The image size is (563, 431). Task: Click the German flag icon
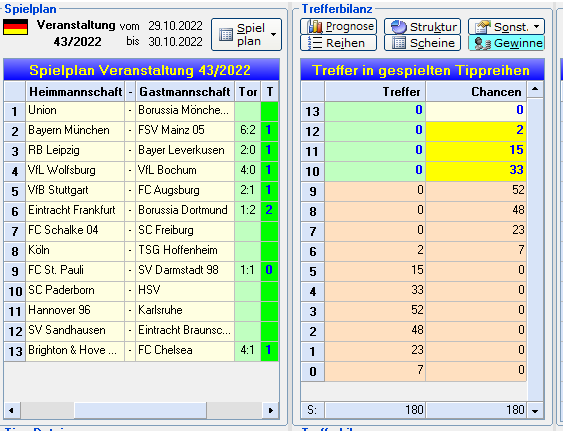tap(15, 27)
